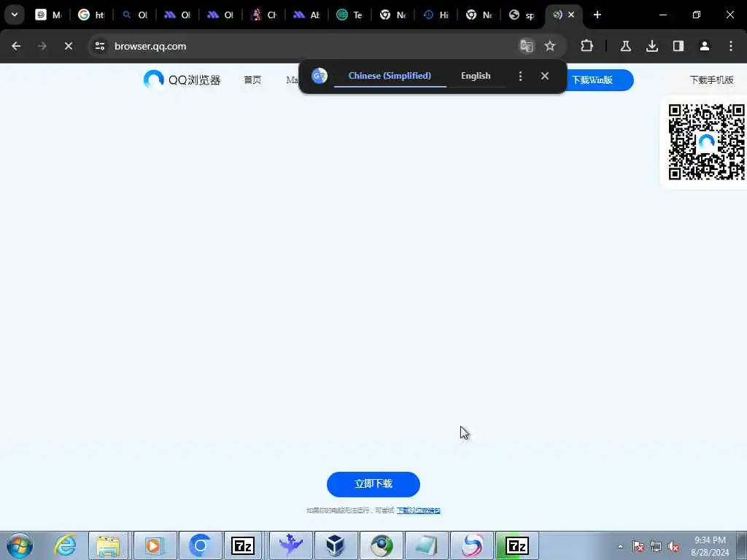Open the 首页 navigation link
The height and width of the screenshot is (560, 747).
point(252,80)
